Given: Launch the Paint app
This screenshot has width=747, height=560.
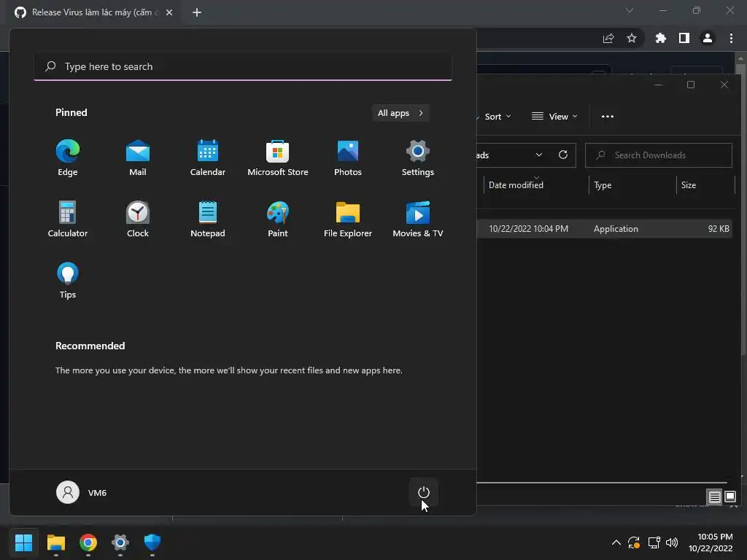Looking at the screenshot, I should pyautogui.click(x=278, y=219).
